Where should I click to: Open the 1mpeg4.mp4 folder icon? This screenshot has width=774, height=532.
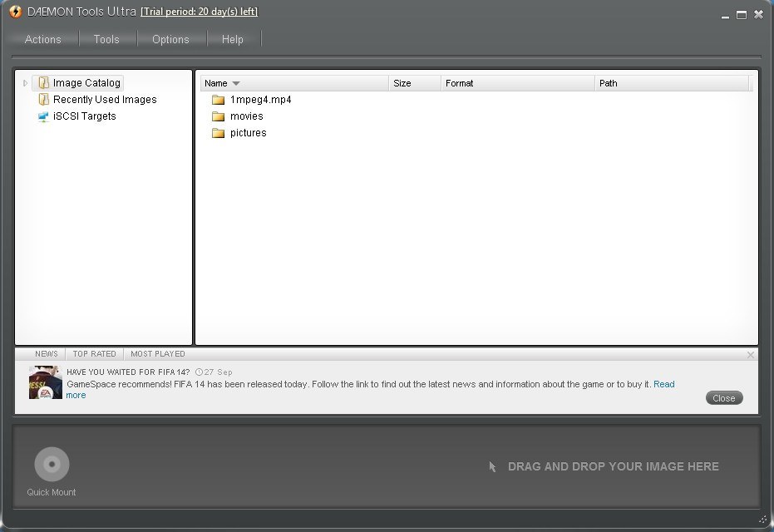pyautogui.click(x=218, y=99)
